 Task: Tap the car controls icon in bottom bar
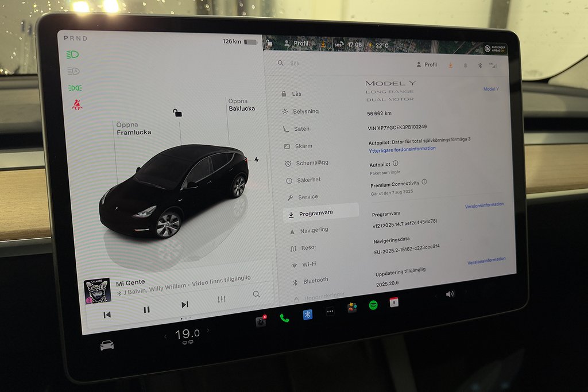(x=107, y=345)
